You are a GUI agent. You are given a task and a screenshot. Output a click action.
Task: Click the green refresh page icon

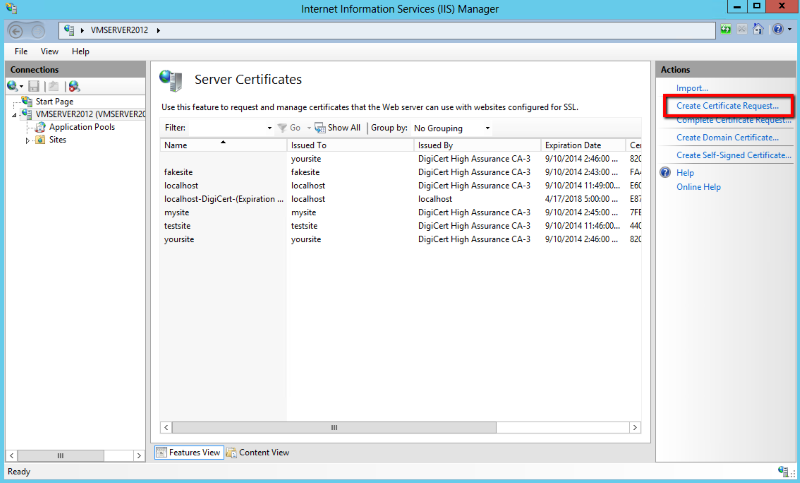(725, 30)
